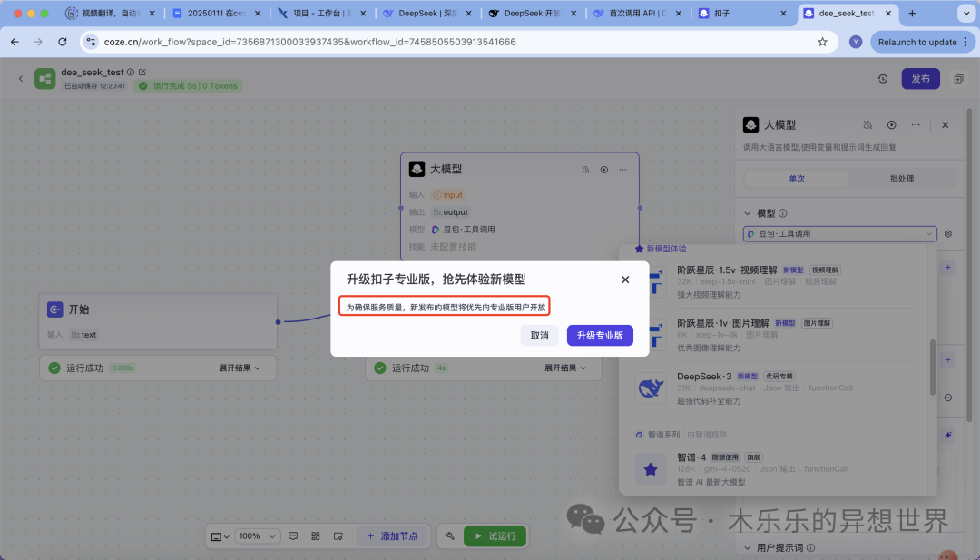Click the debug wrench icon in toolbar
The image size is (980, 560).
pos(450,536)
